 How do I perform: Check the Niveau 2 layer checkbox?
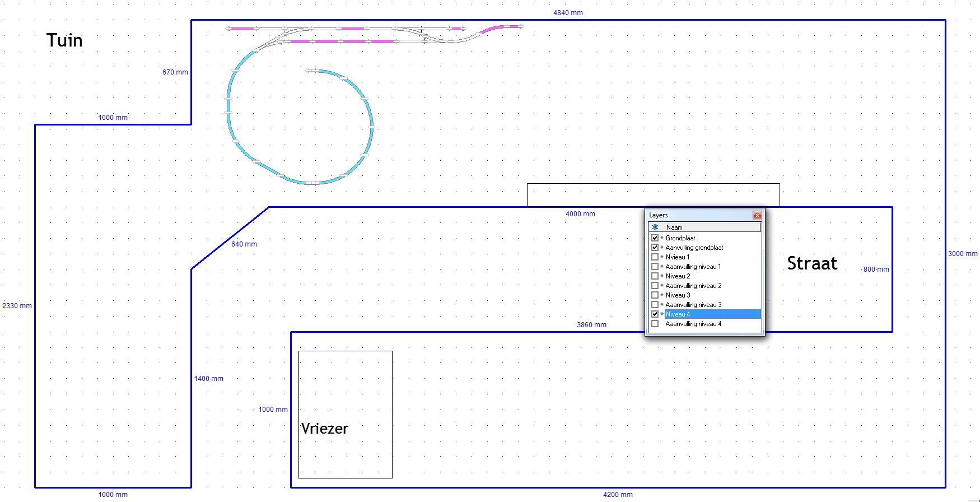(x=655, y=276)
